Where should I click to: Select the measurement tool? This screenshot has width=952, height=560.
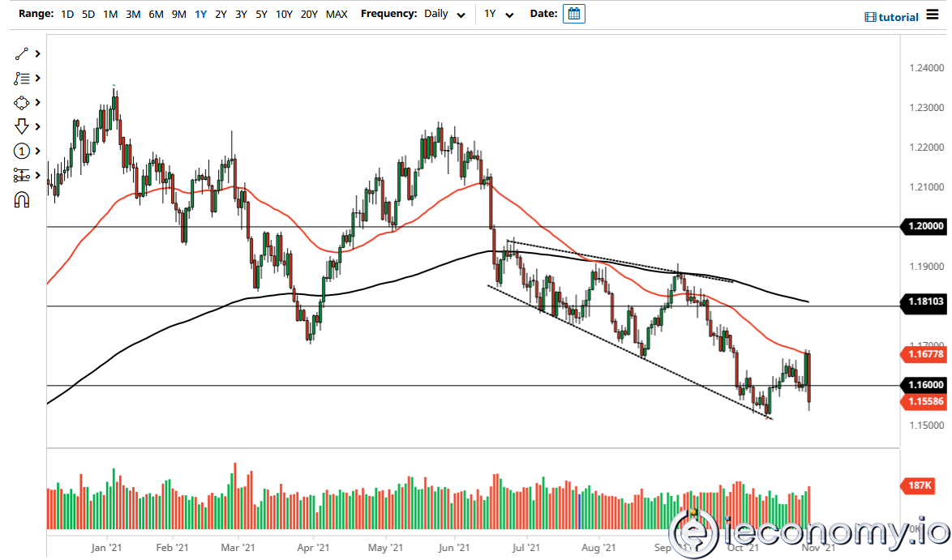tap(22, 175)
